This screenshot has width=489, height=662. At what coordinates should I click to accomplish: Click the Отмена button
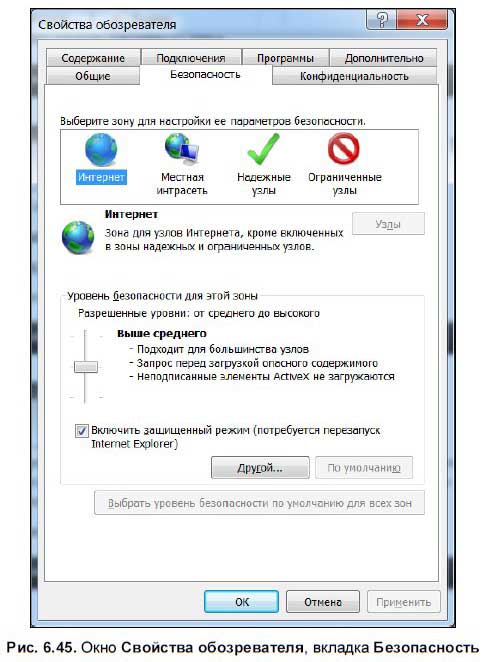pos(323,602)
